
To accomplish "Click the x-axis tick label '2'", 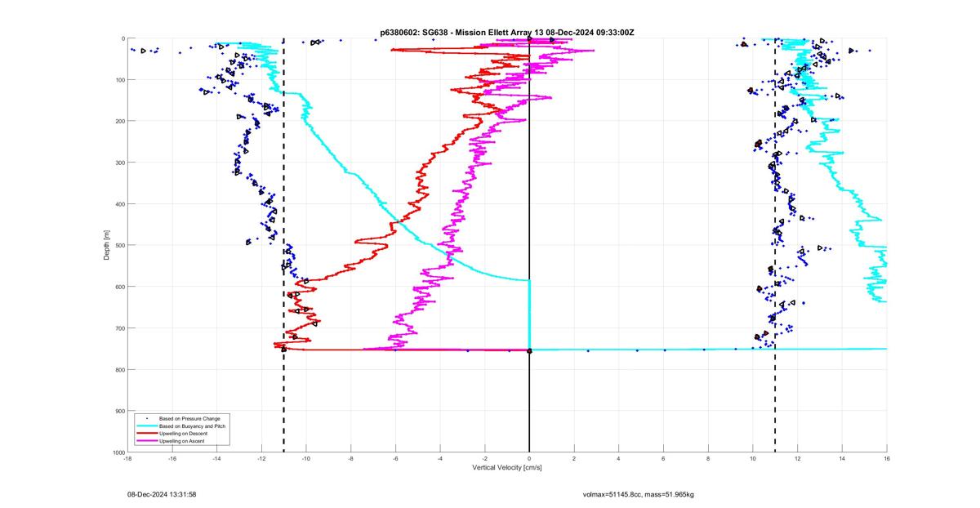I will [x=574, y=458].
